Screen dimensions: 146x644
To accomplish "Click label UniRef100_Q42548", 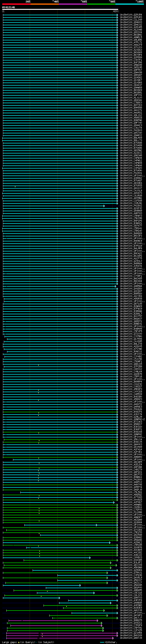I will 131,535.
